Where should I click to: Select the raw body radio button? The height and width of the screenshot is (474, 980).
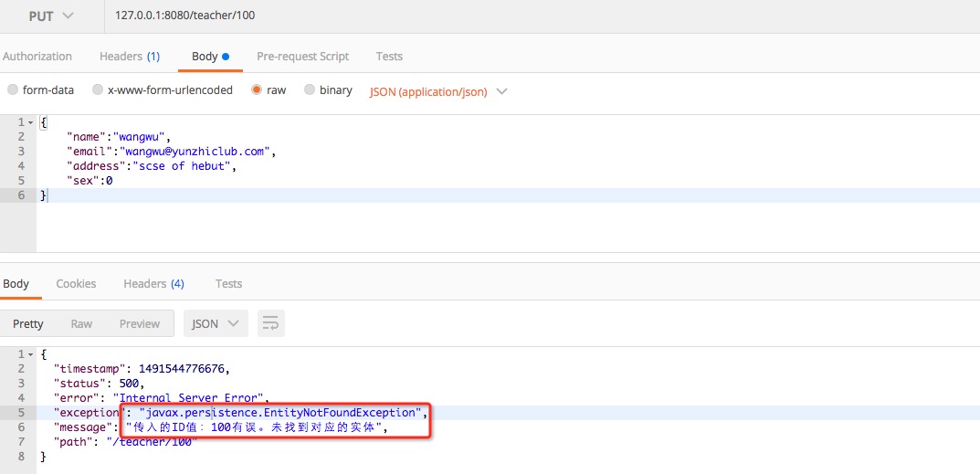(x=257, y=90)
